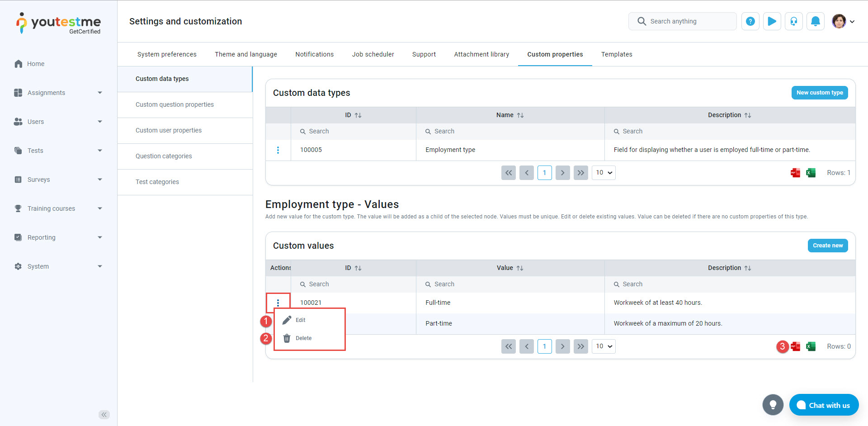The width and height of the screenshot is (868, 426).
Task: Sort Custom data types by ID column
Action: pyautogui.click(x=358, y=115)
